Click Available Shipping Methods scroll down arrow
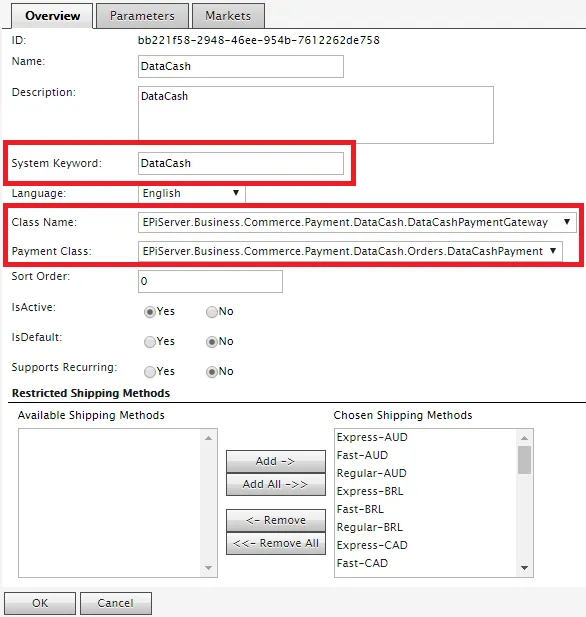 click(x=209, y=568)
